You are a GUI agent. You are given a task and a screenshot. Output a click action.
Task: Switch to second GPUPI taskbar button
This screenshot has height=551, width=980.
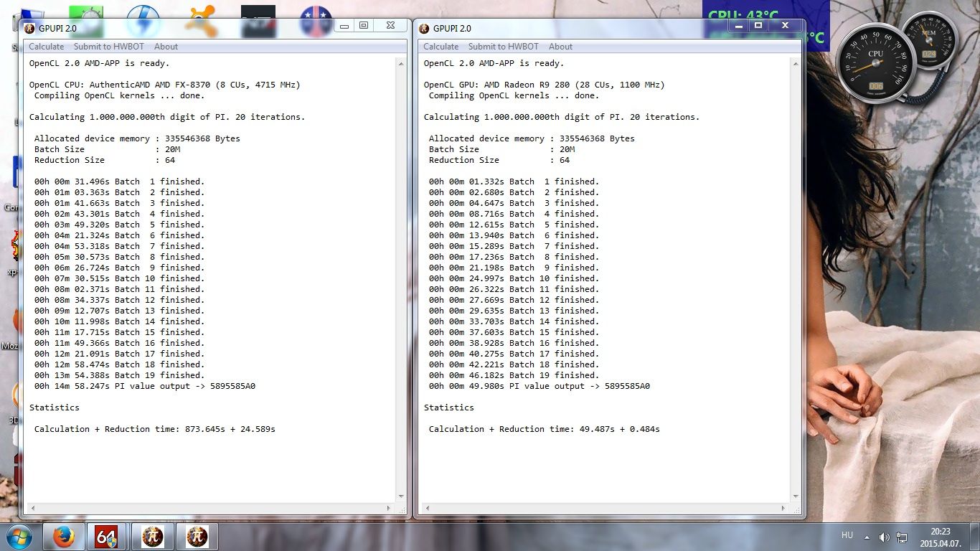pyautogui.click(x=197, y=537)
